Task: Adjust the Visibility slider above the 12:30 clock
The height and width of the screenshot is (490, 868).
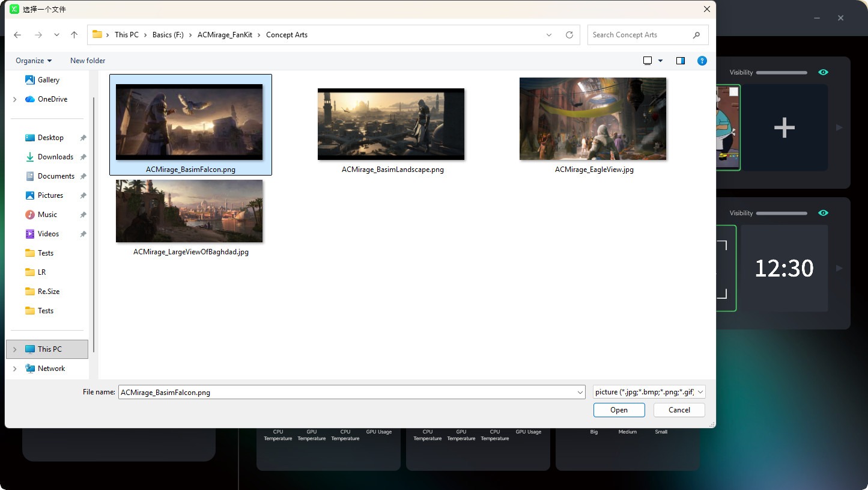Action: (782, 213)
